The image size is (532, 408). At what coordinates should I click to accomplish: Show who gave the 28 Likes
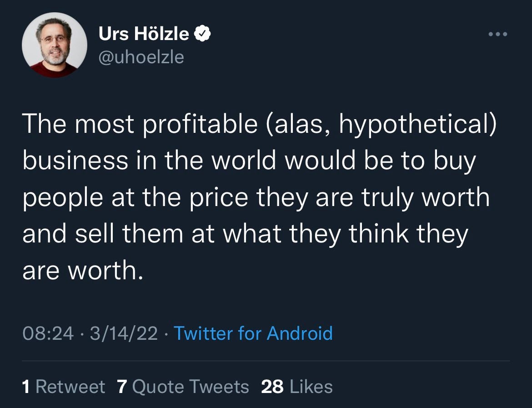[297, 387]
